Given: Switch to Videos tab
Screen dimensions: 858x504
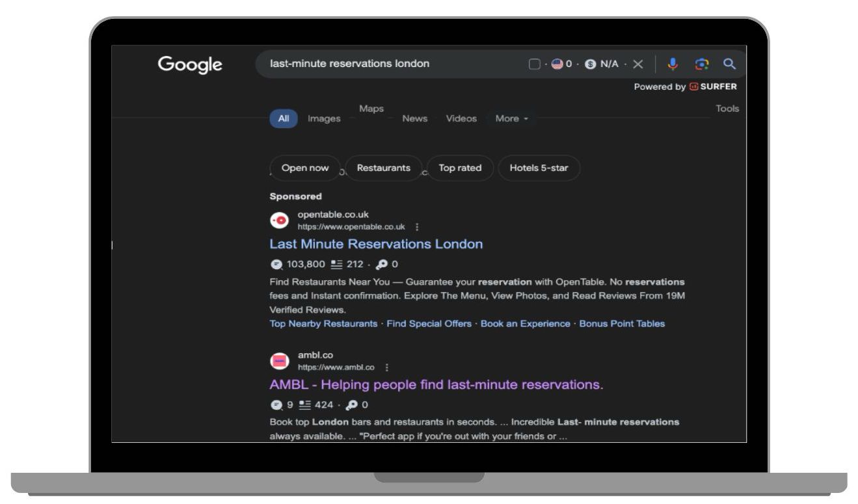Looking at the screenshot, I should 461,119.
